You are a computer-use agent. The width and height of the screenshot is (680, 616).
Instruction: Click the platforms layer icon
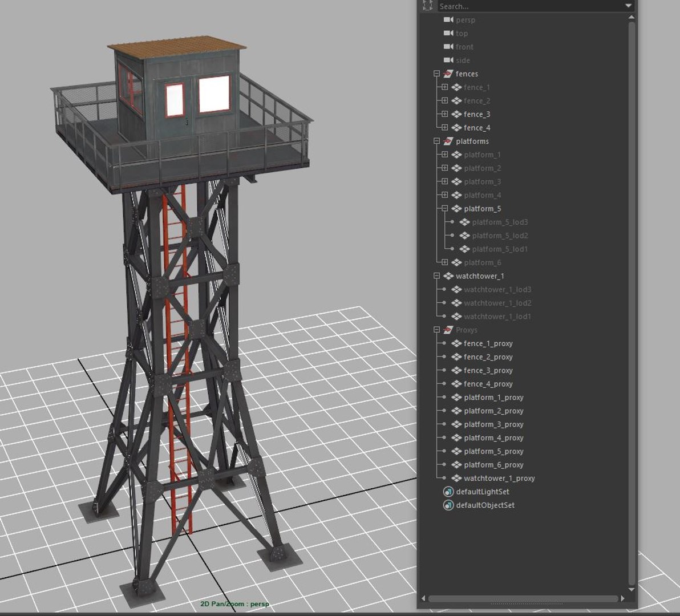tap(448, 141)
